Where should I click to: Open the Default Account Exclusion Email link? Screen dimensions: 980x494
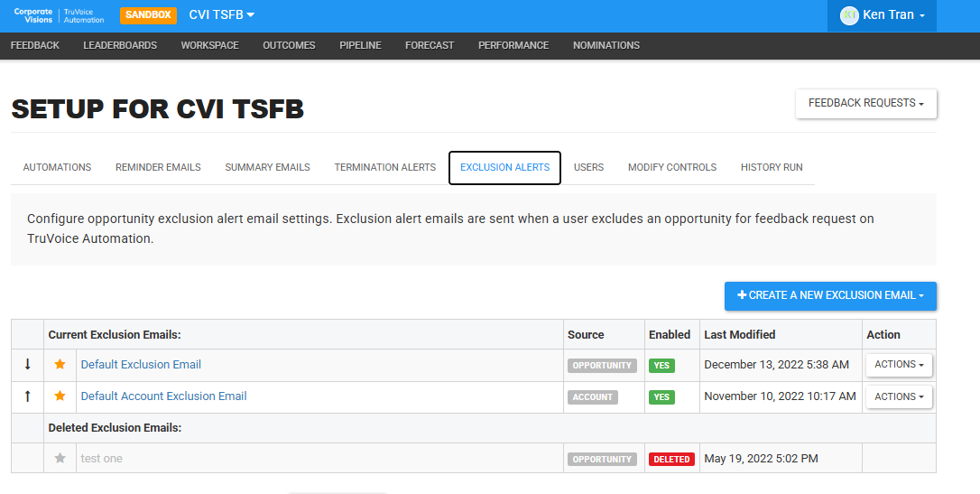click(163, 396)
